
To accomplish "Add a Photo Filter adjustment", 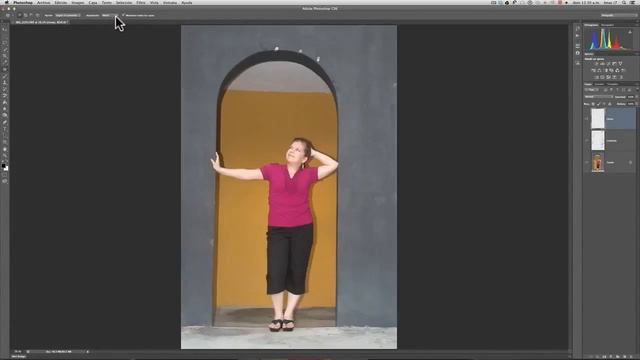I will 611,71.
